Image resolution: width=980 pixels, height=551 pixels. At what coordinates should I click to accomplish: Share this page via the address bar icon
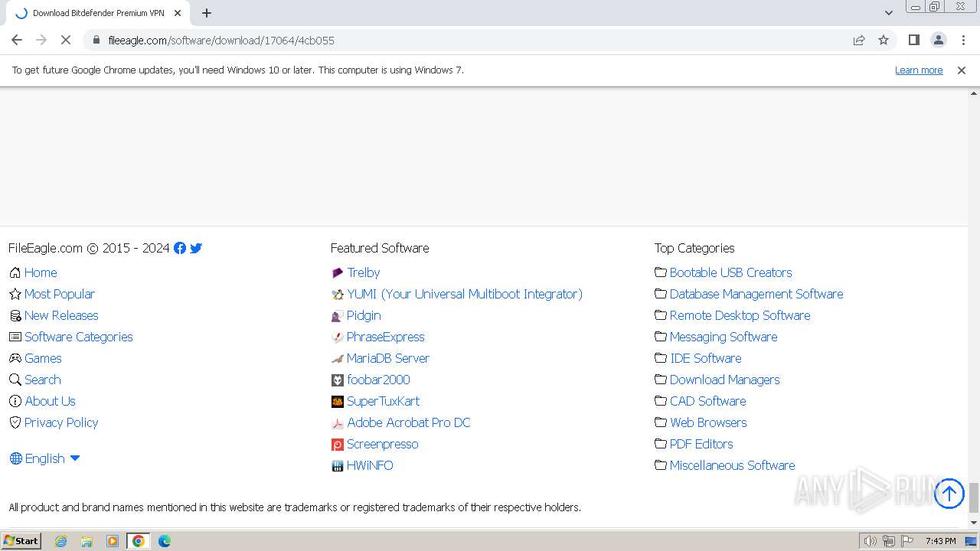[x=859, y=40]
